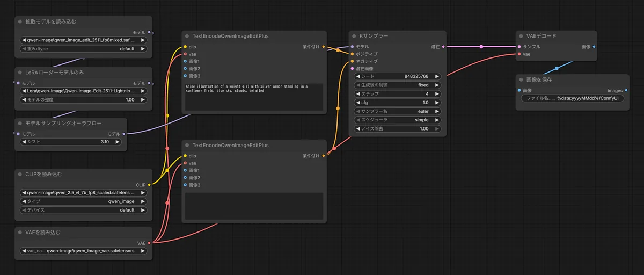Increase ステップ with its right arrow
Viewport: 644px width, 275px height.
pos(437,93)
